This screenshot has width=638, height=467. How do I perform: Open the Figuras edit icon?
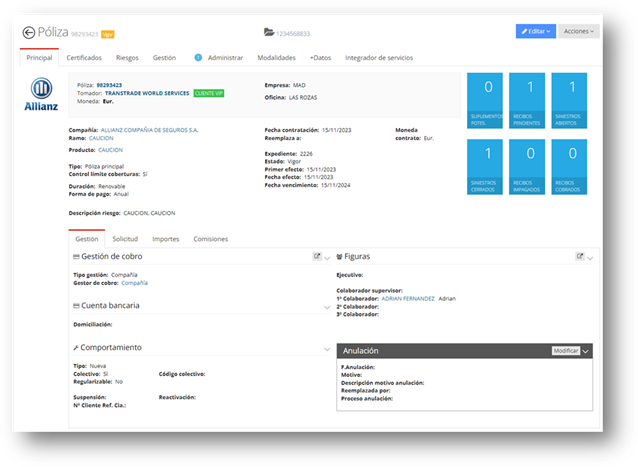[579, 256]
